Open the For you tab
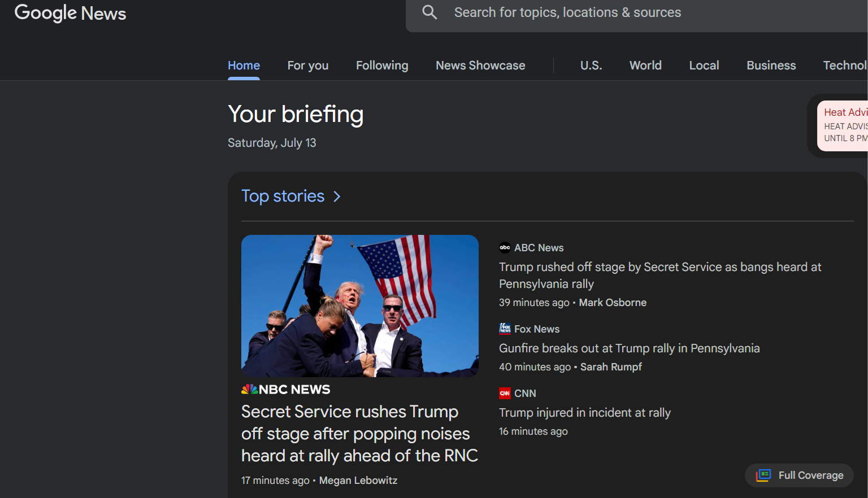Image resolution: width=868 pixels, height=498 pixels. click(x=308, y=65)
